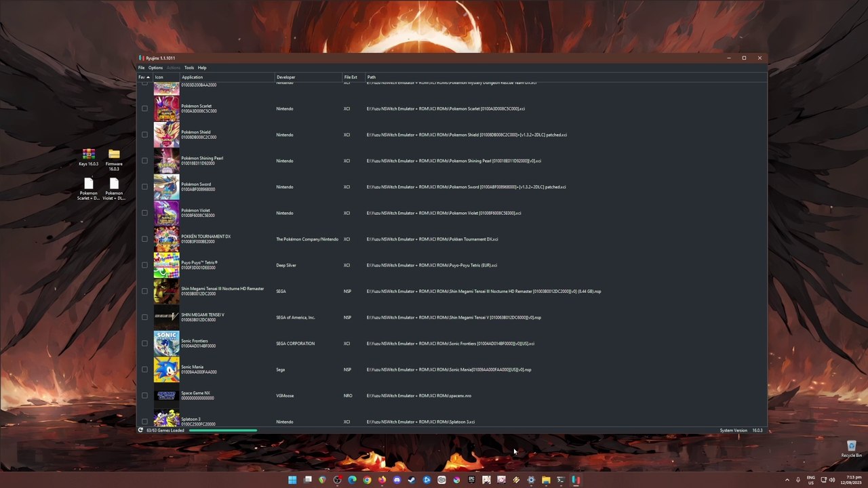The image size is (868, 488).
Task: Click the Pokémon Violet game cover icon
Action: click(166, 213)
